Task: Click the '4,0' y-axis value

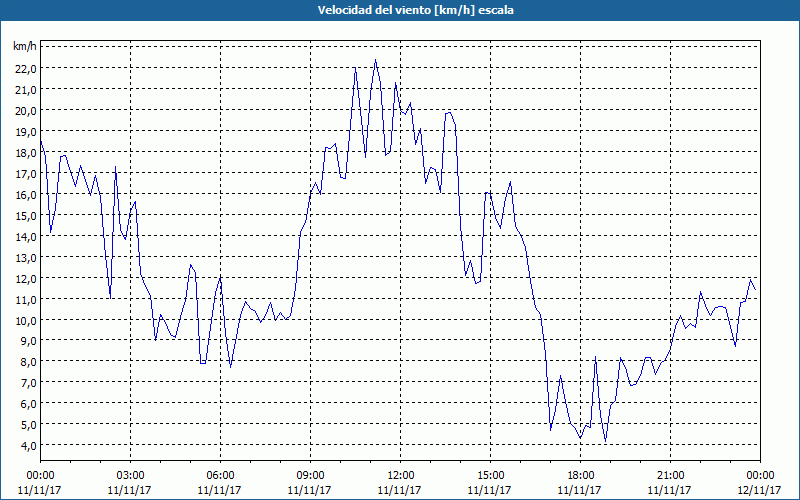Action: pos(29,445)
